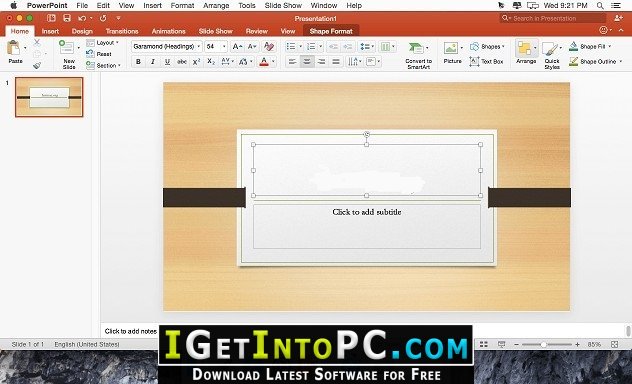Screen dimensions: 632x384
Task: Open the Slide Show menu in the menu bar
Action: pos(283,6)
